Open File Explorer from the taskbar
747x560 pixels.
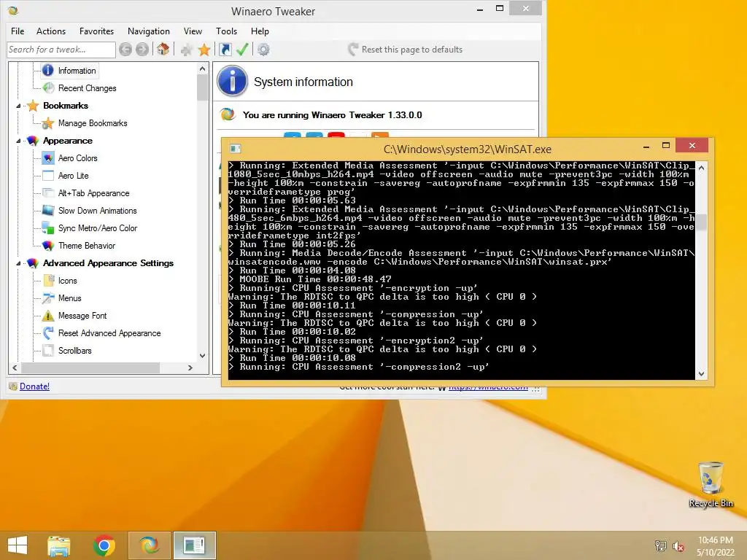(58, 545)
